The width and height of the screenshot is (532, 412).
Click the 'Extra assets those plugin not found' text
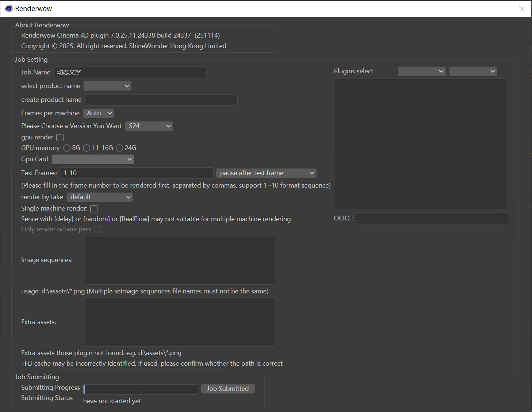coord(102,353)
